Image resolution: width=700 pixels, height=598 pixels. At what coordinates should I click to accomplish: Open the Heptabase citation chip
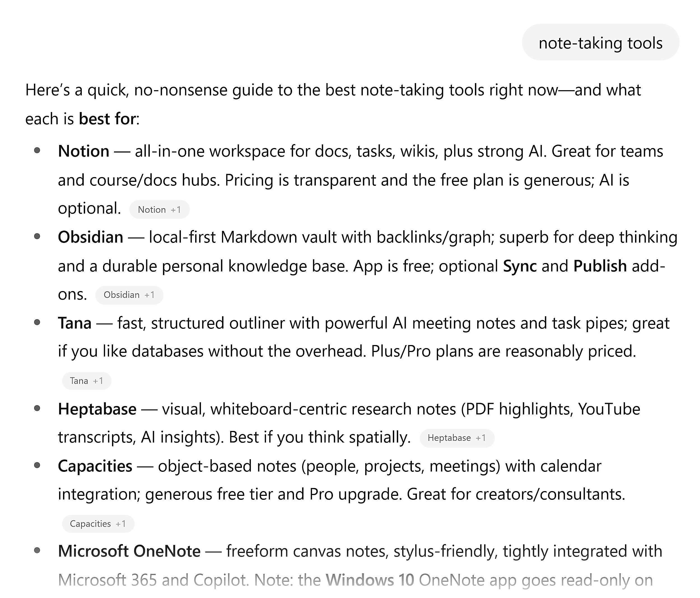click(449, 438)
